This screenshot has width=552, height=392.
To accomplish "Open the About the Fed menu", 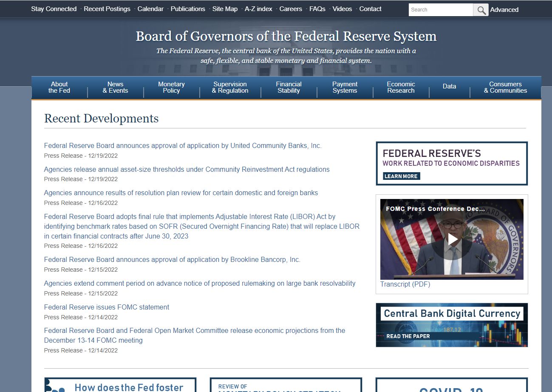I will [59, 88].
